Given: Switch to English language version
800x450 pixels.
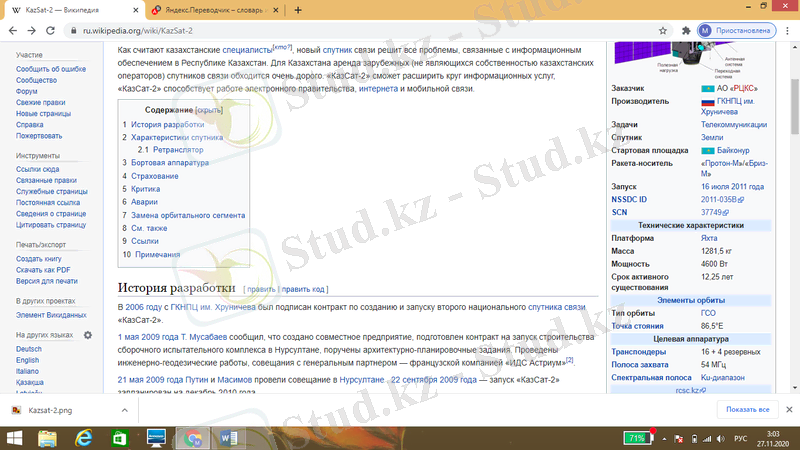Looking at the screenshot, I should pos(27,360).
